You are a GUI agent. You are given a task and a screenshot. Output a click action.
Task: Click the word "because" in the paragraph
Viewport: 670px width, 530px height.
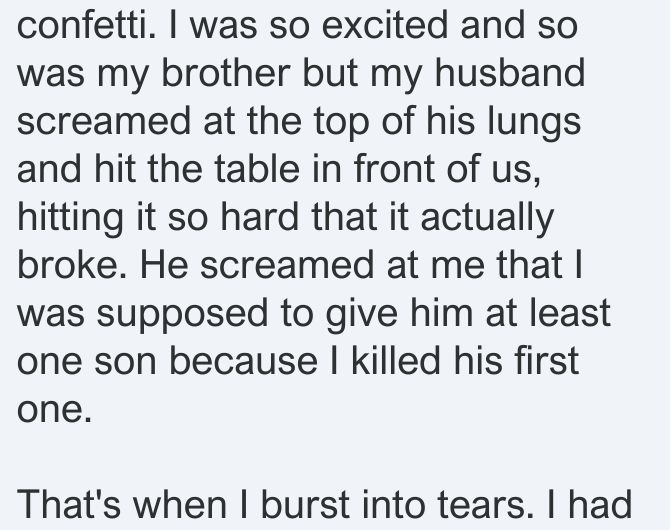[244, 361]
